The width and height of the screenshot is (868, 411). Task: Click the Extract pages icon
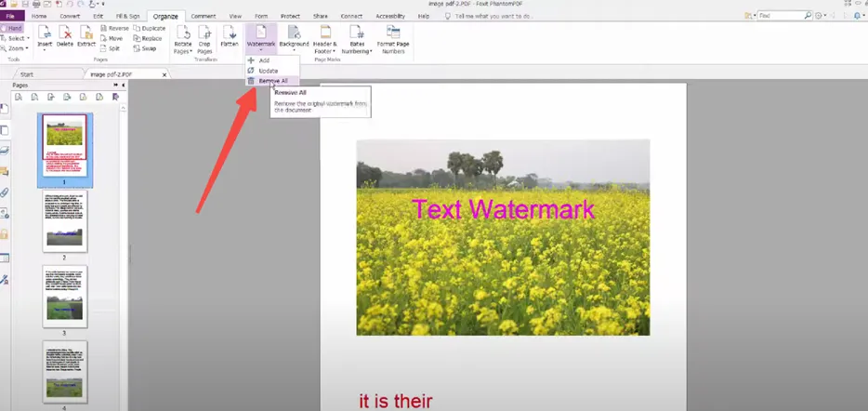86,36
